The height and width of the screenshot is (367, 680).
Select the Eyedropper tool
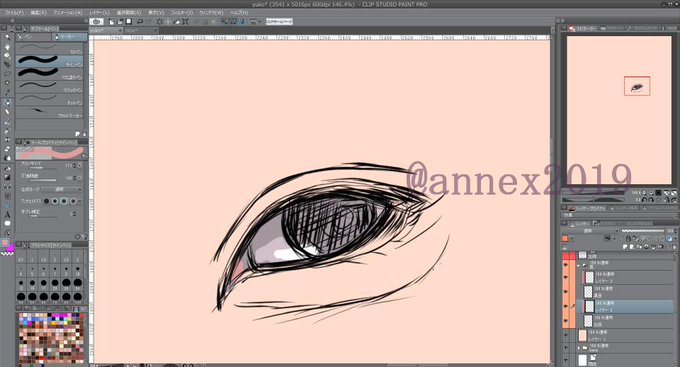tap(7, 92)
